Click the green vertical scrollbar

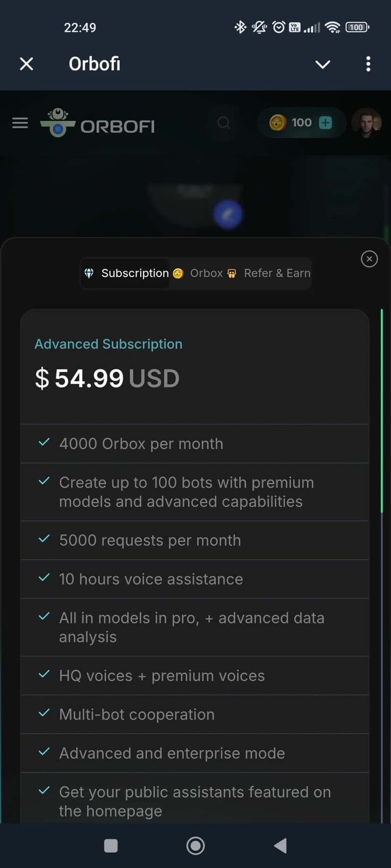pos(382,410)
